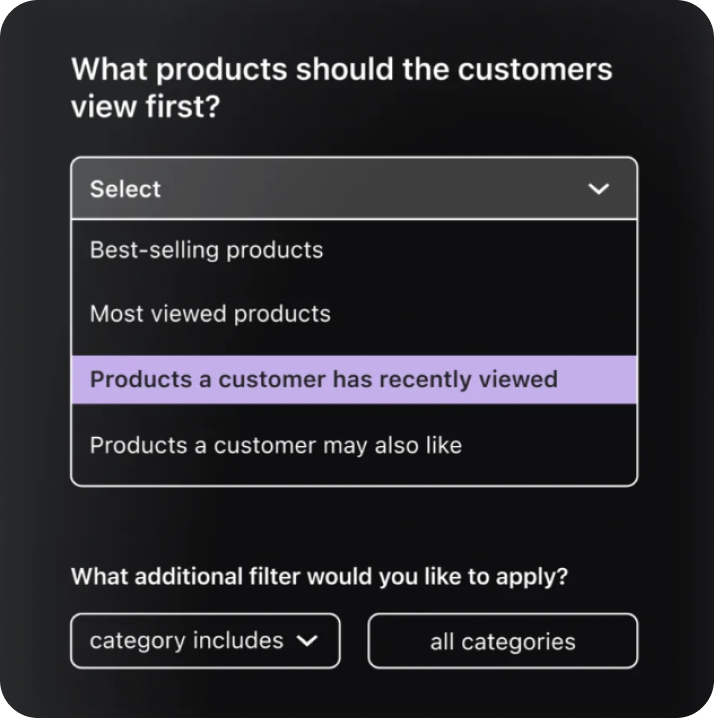
Task: Click the "category includes" label text
Action: point(186,641)
